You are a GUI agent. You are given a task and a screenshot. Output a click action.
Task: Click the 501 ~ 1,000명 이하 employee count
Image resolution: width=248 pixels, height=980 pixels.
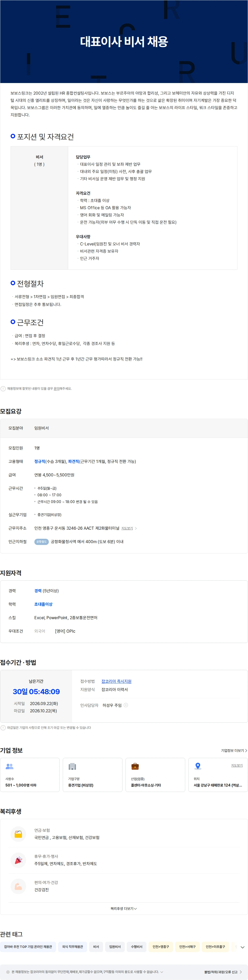click(x=21, y=785)
